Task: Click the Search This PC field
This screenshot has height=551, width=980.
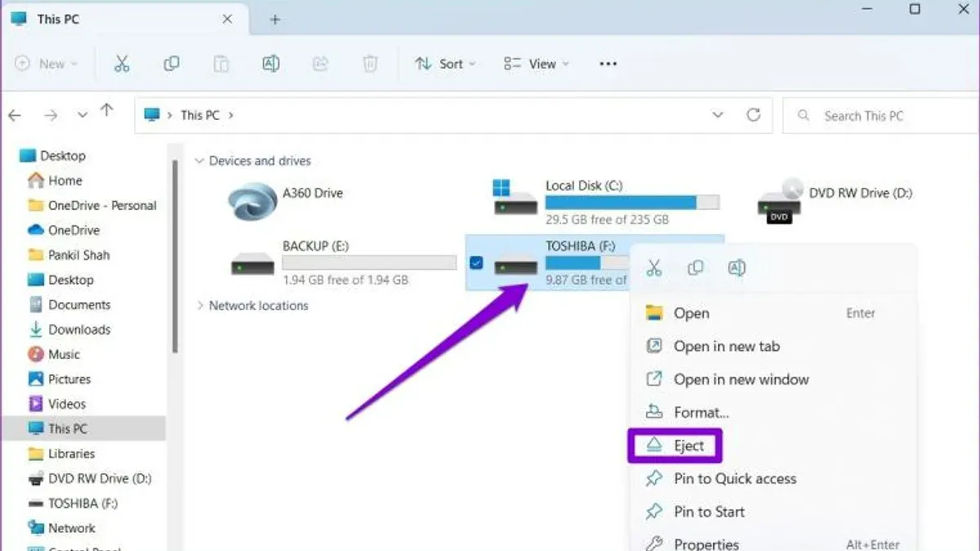Action: 880,116
